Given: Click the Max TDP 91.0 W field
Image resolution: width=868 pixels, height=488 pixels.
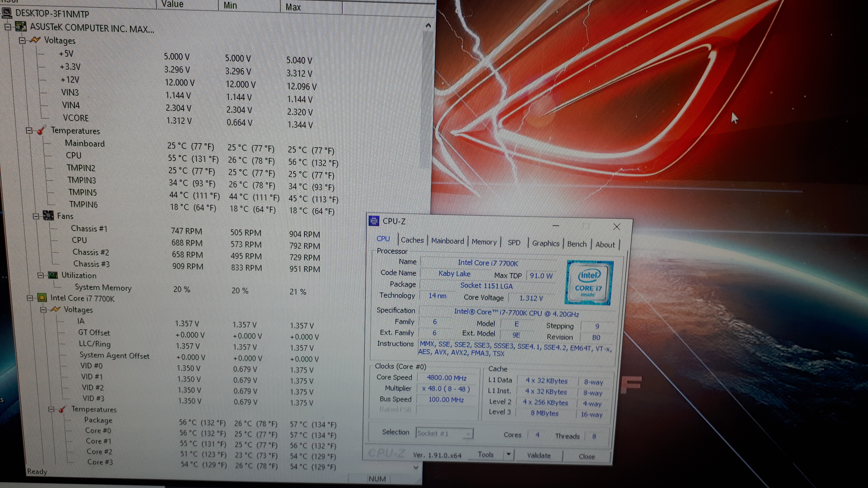Looking at the screenshot, I should coord(541,275).
